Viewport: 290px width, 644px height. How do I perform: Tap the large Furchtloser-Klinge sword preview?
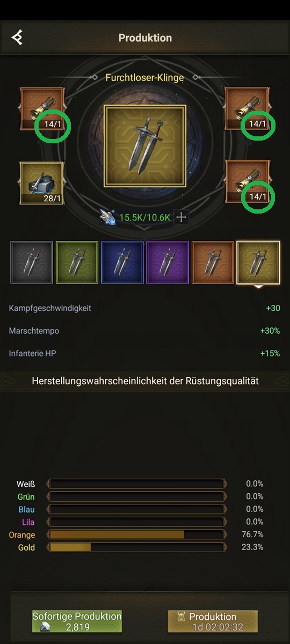click(145, 146)
